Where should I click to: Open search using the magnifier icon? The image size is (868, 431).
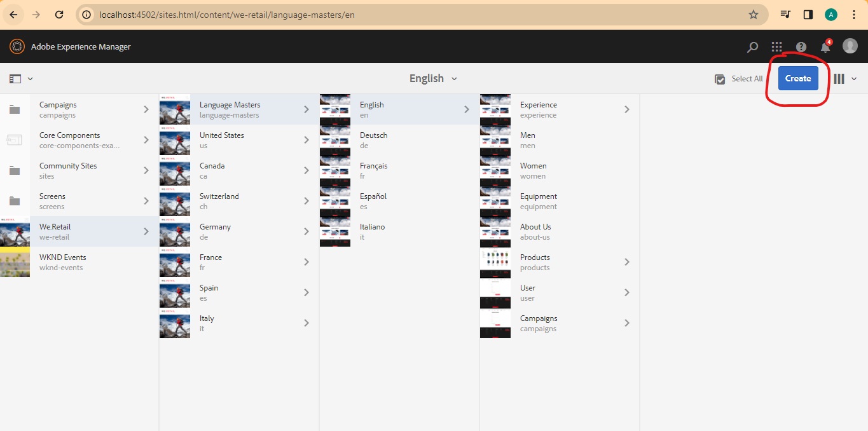tap(752, 46)
